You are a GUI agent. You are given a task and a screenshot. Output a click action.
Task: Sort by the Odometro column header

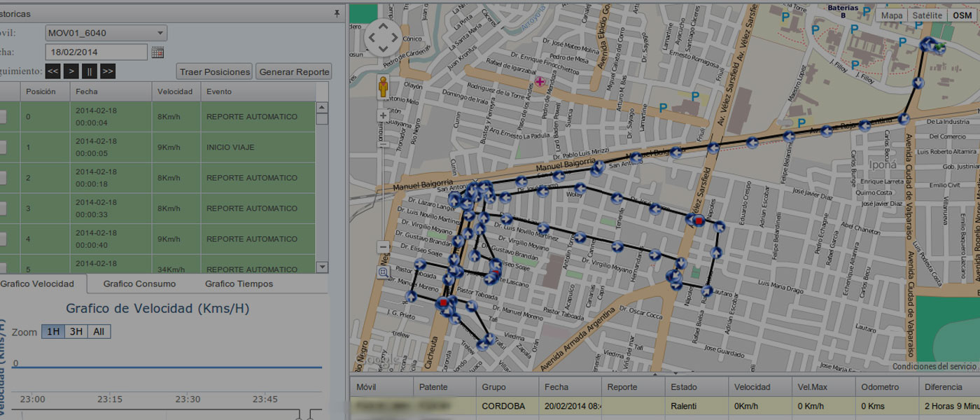[x=885, y=387]
